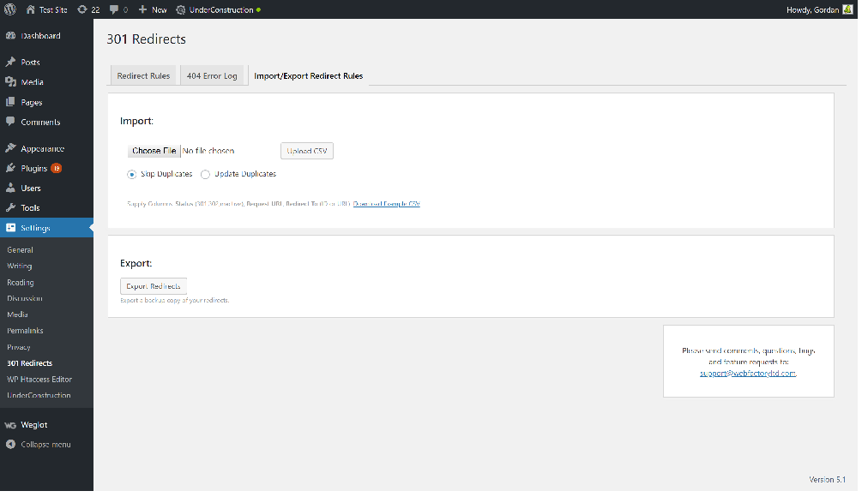Click the WordPress logo icon

(x=10, y=9)
